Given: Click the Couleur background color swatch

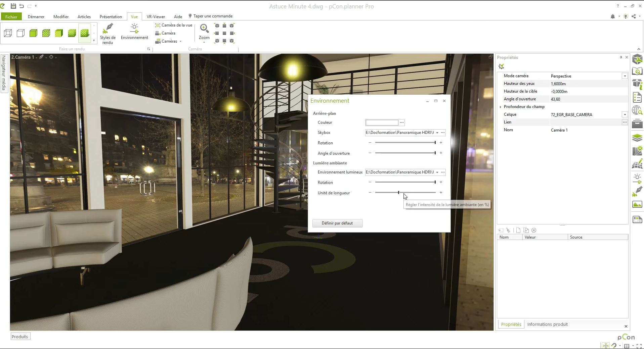Looking at the screenshot, I should [382, 122].
